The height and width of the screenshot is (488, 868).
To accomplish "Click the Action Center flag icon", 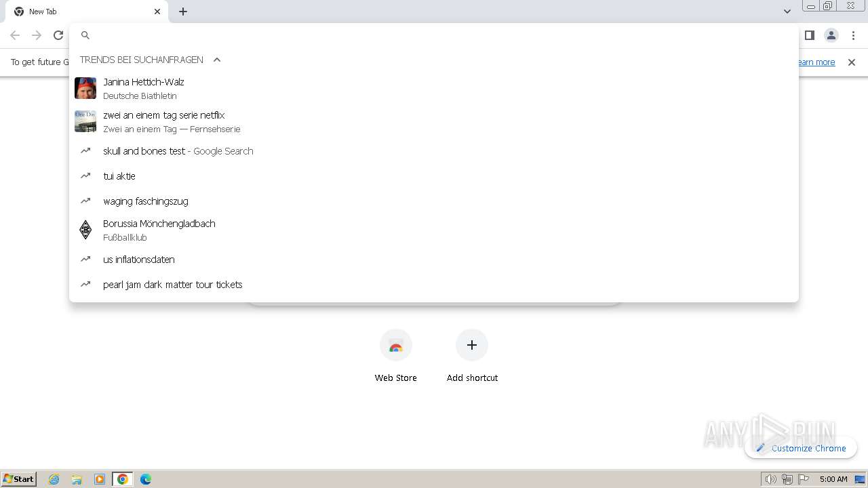I will click(x=804, y=479).
